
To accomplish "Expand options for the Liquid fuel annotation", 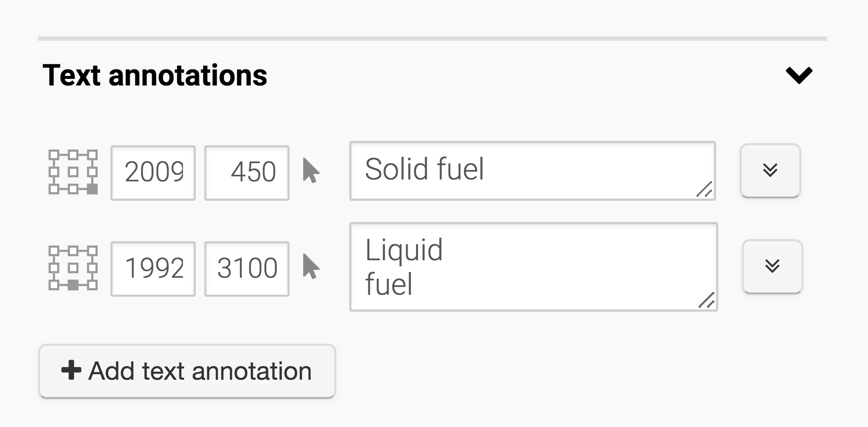I will [x=772, y=266].
